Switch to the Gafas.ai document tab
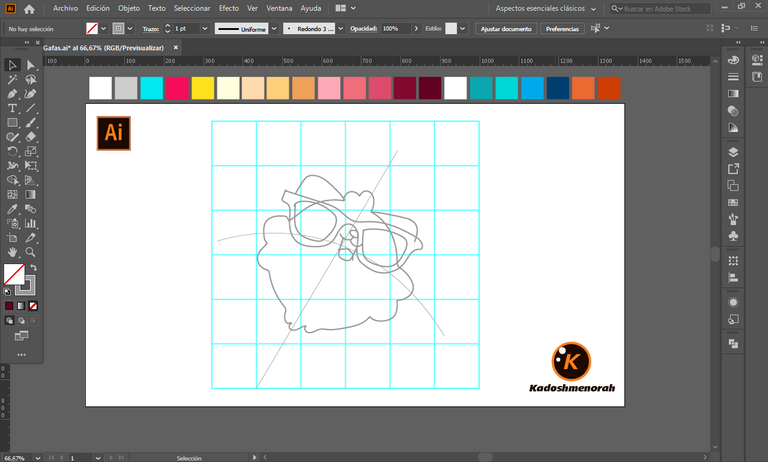The width and height of the screenshot is (768, 462). (x=103, y=48)
